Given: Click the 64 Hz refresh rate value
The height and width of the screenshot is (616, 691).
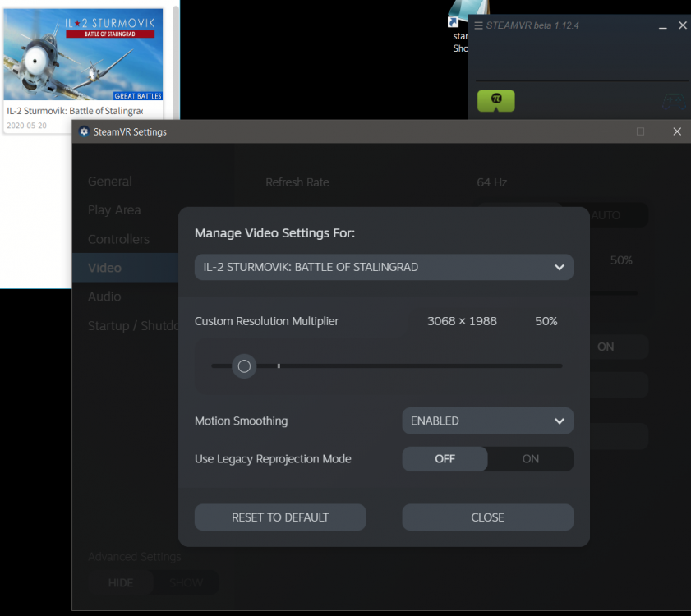Looking at the screenshot, I should 492,182.
